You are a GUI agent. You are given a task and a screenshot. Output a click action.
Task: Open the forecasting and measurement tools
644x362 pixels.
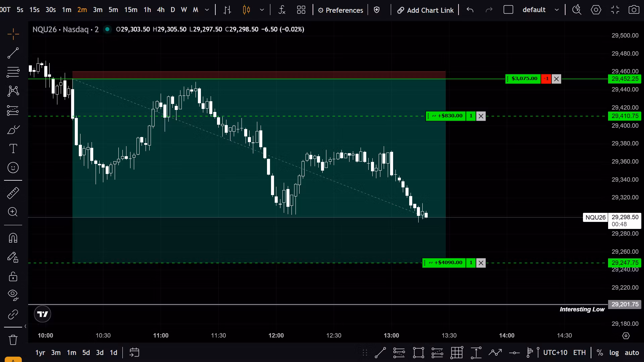tap(13, 110)
